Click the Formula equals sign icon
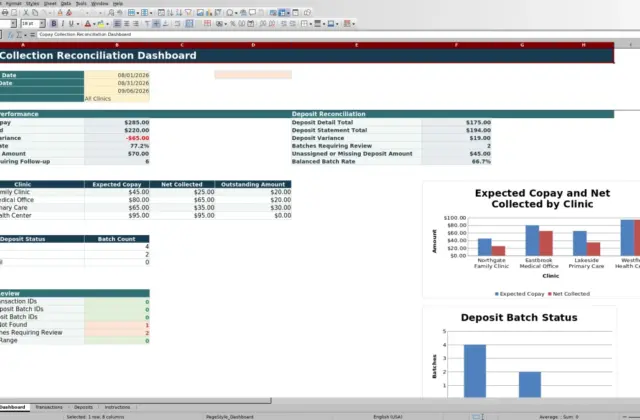This screenshot has width=640, height=420. 32,35
